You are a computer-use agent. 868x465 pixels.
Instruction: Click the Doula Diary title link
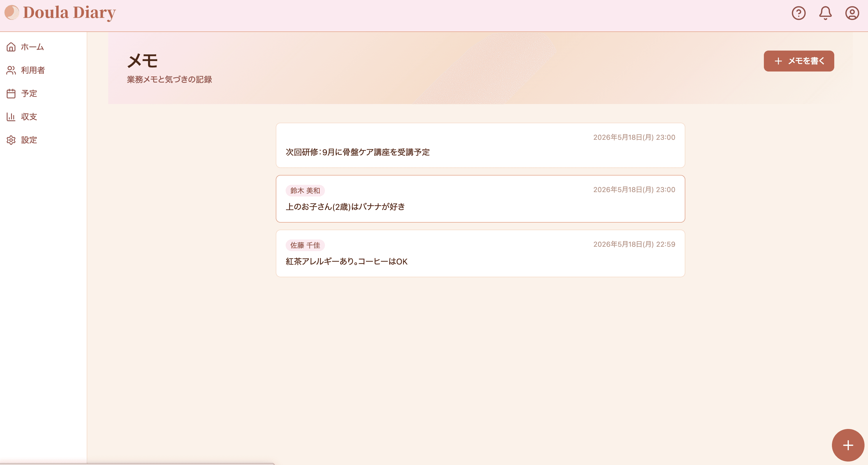pyautogui.click(x=70, y=13)
